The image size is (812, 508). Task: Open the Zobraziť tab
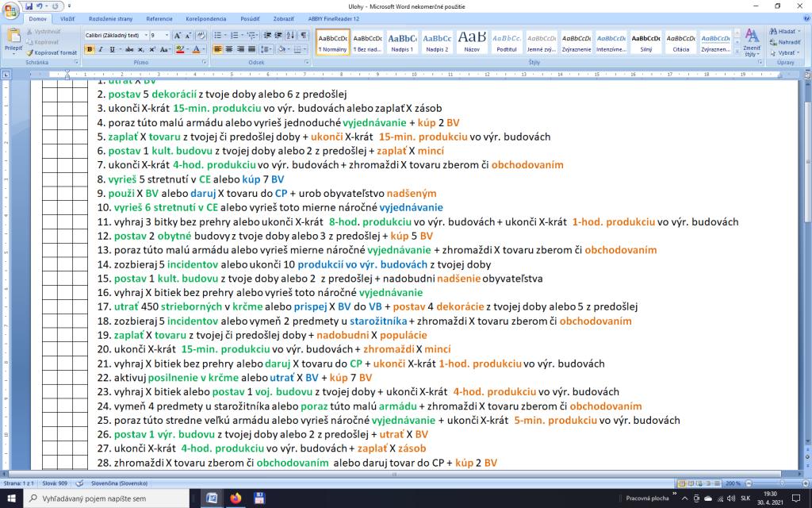point(283,19)
